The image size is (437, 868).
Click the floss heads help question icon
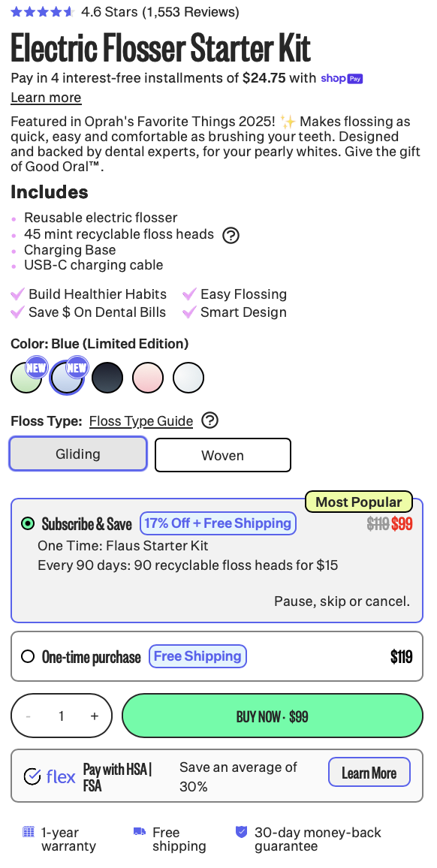[x=231, y=236]
